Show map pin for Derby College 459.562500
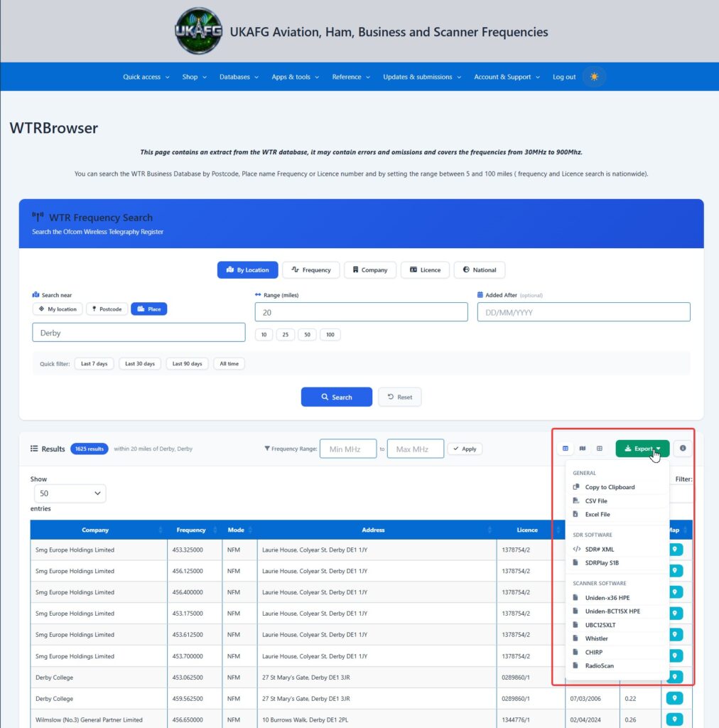 674,698
